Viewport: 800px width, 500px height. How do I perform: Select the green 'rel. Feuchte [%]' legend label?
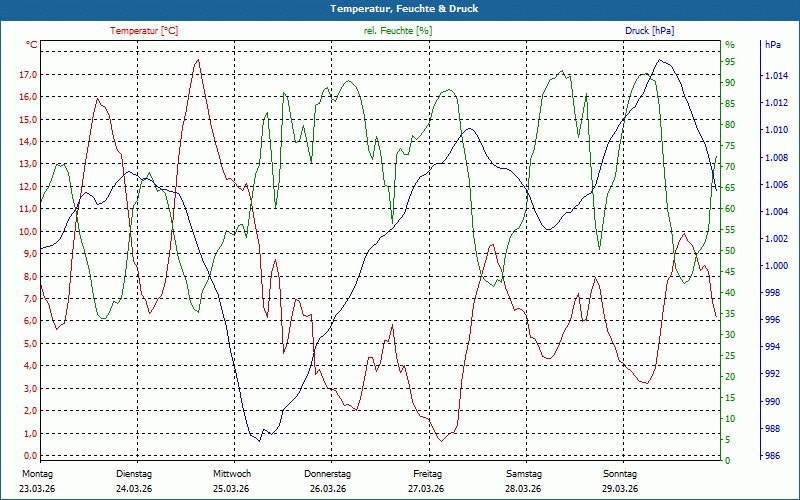[398, 31]
